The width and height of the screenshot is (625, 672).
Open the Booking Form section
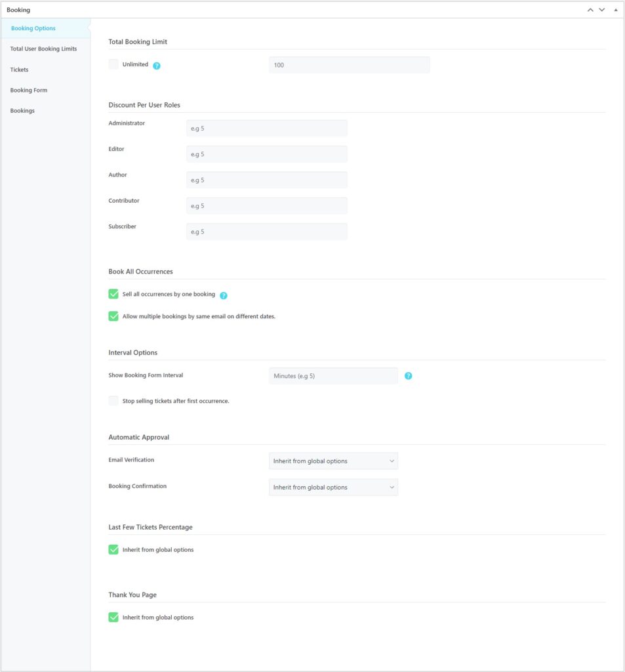[x=28, y=90]
